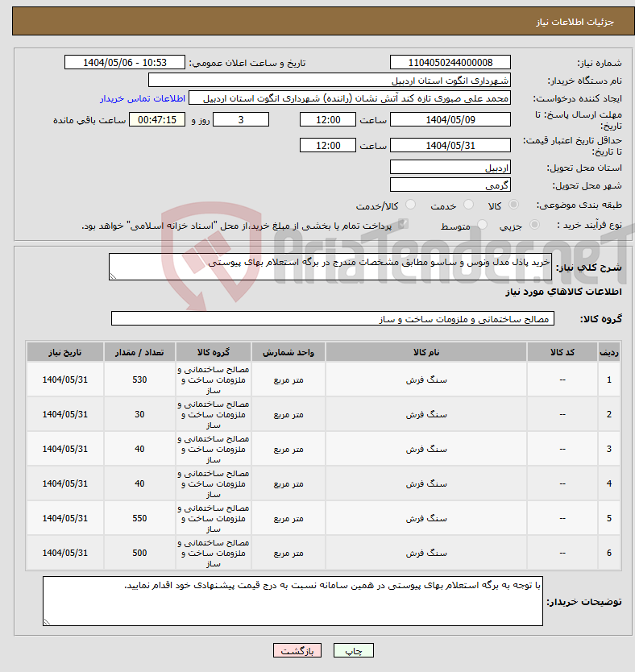Select the کالا/خدمت radio button
This screenshot has width=635, height=672.
410,205
